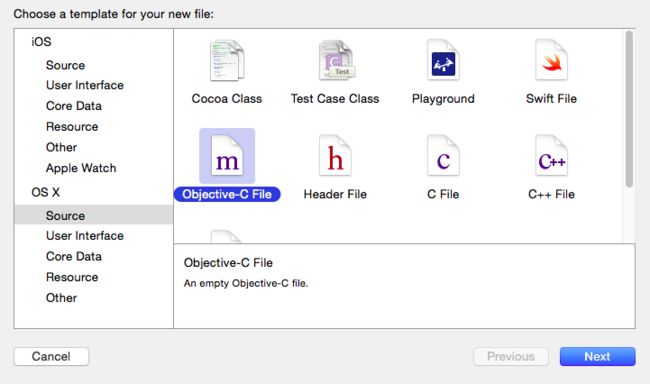
Task: Select User Interface under iOS
Action: pos(85,85)
